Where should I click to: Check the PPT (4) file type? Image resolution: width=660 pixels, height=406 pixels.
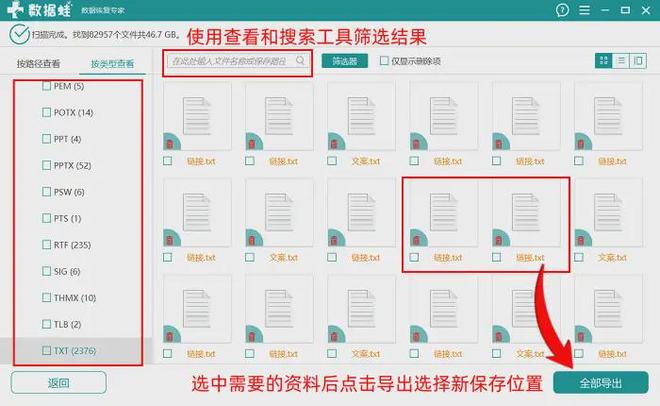click(47, 139)
